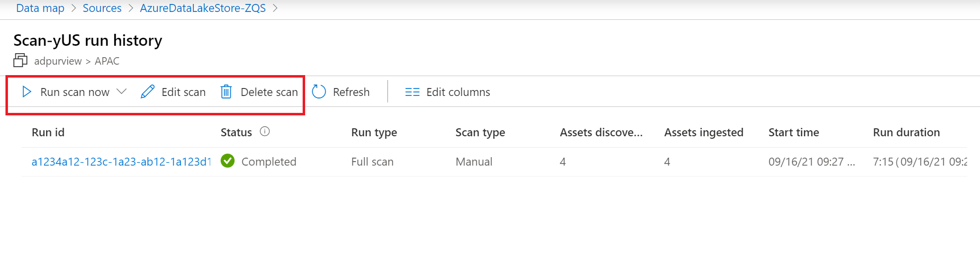Click the Edit scan pencil icon

tap(148, 92)
